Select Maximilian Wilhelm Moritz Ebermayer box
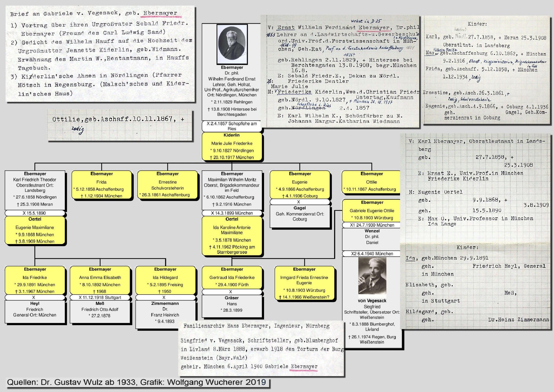 [232, 190]
